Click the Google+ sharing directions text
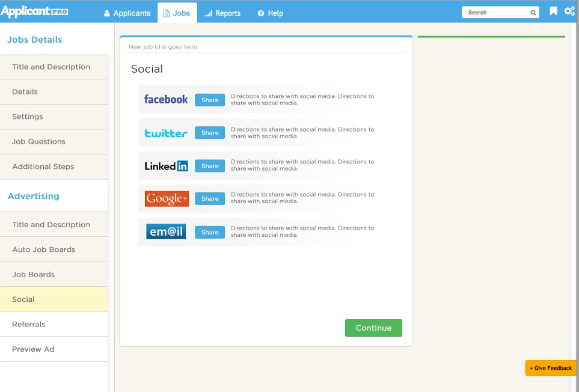This screenshot has height=392, width=579. (302, 198)
